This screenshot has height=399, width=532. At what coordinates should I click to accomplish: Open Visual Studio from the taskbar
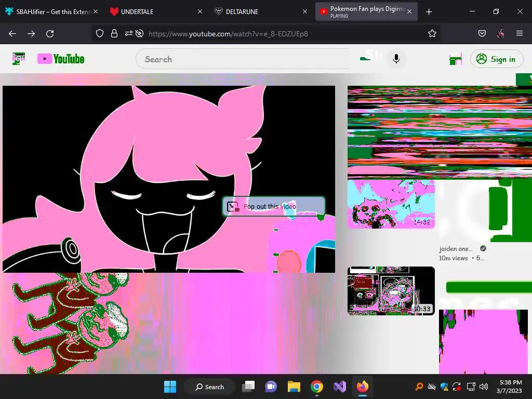coord(340,387)
